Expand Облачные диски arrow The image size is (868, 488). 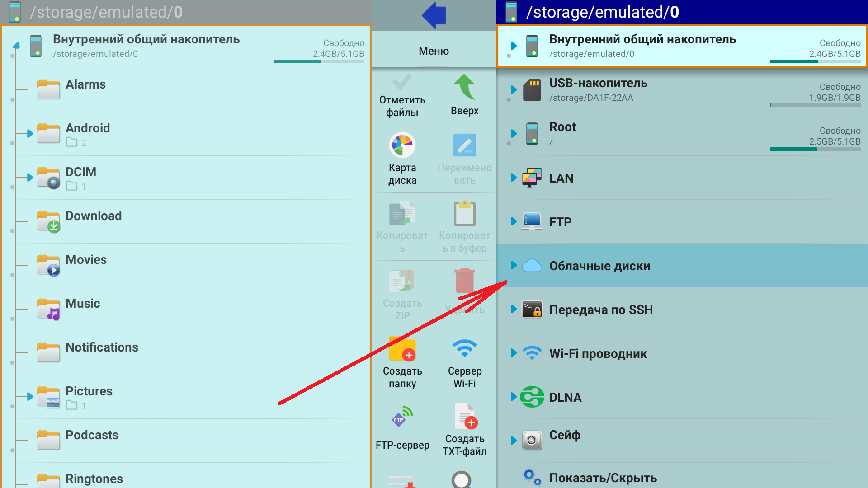pyautogui.click(x=514, y=265)
